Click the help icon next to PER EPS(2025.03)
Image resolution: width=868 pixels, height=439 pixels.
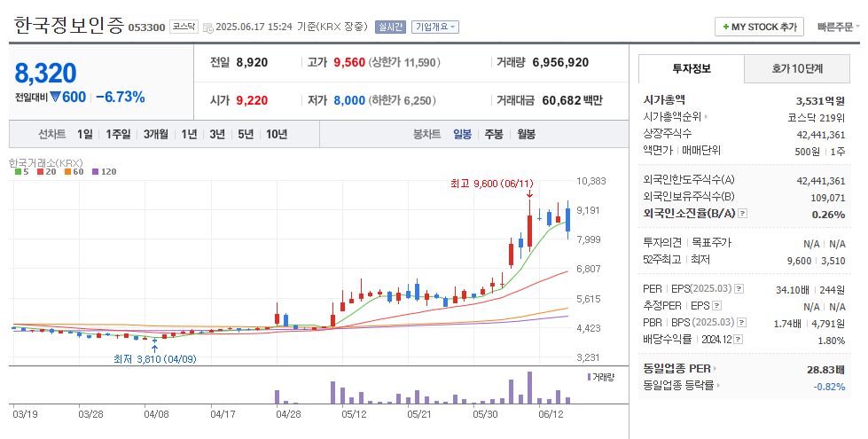(739, 289)
